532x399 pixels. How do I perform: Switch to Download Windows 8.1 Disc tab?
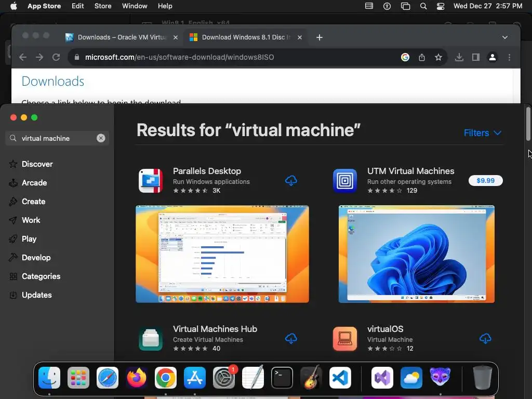(246, 37)
